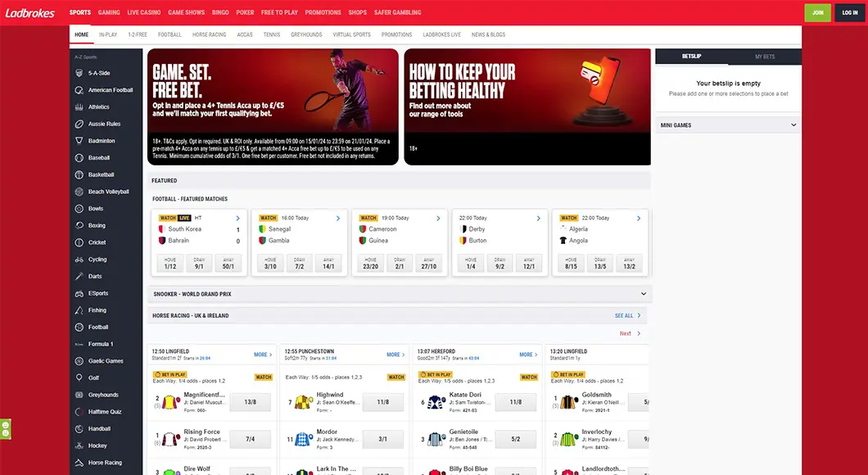Open Keep Your Betting Healthy banner
This screenshot has width=868, height=475.
pos(527,106)
